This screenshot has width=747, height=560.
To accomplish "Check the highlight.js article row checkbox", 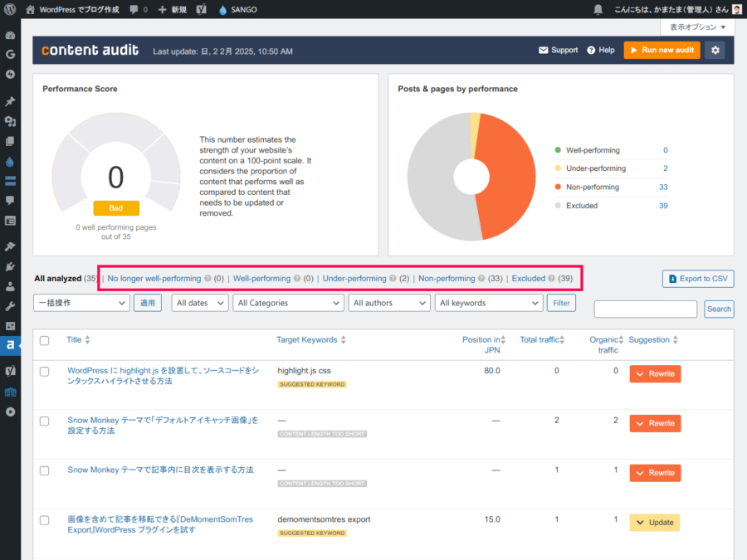I will pos(44,372).
